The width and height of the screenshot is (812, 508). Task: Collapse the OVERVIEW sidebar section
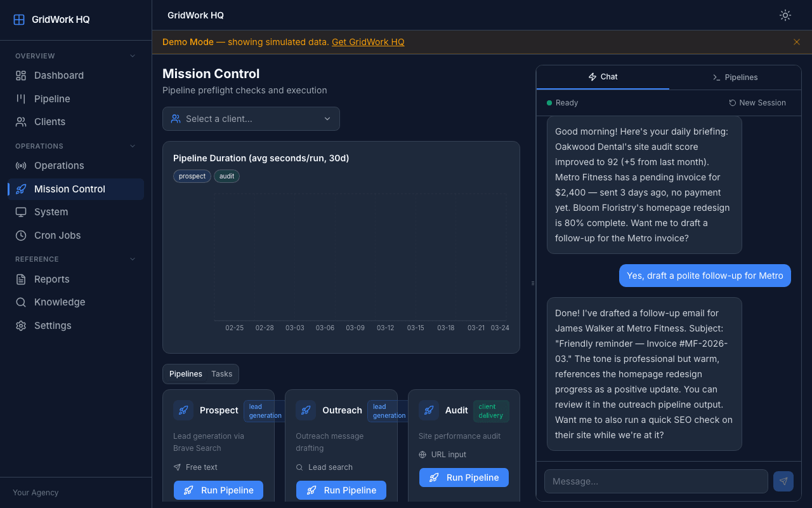[x=132, y=56]
